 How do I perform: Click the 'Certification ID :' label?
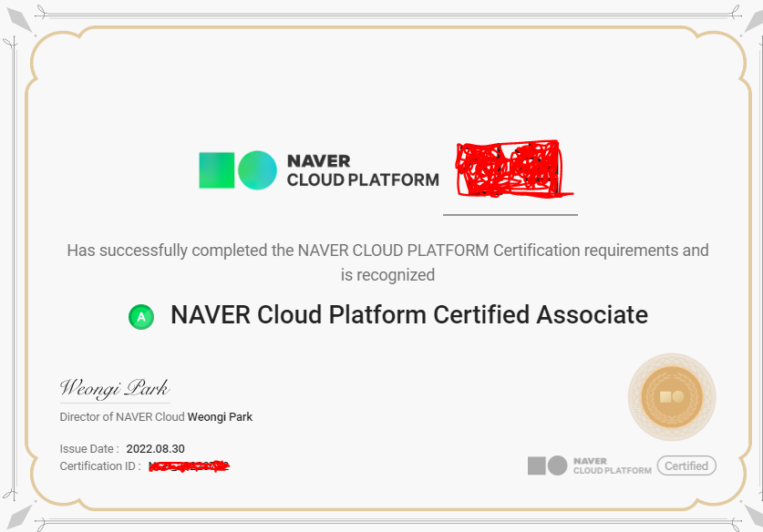[x=100, y=465]
